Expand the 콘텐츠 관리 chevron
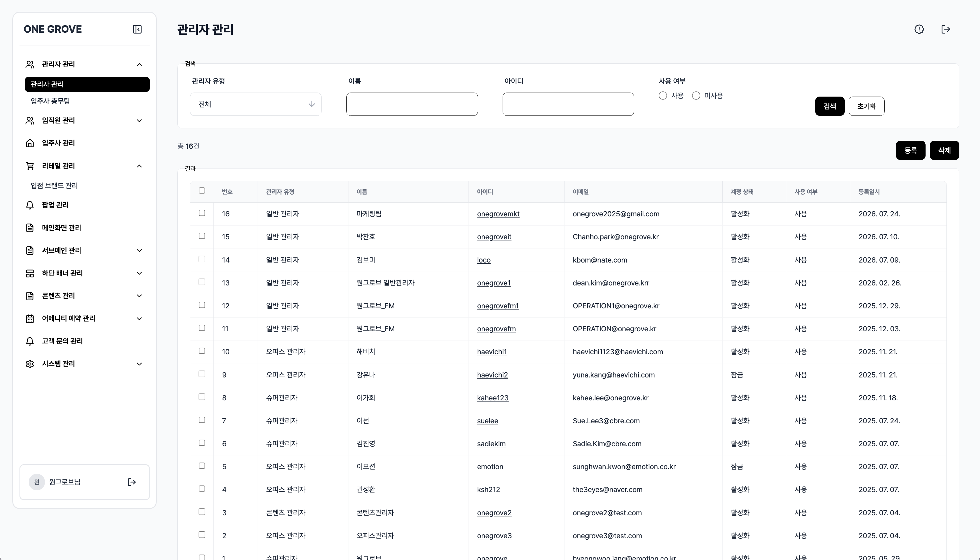Viewport: 980px width, 560px height. (x=139, y=296)
